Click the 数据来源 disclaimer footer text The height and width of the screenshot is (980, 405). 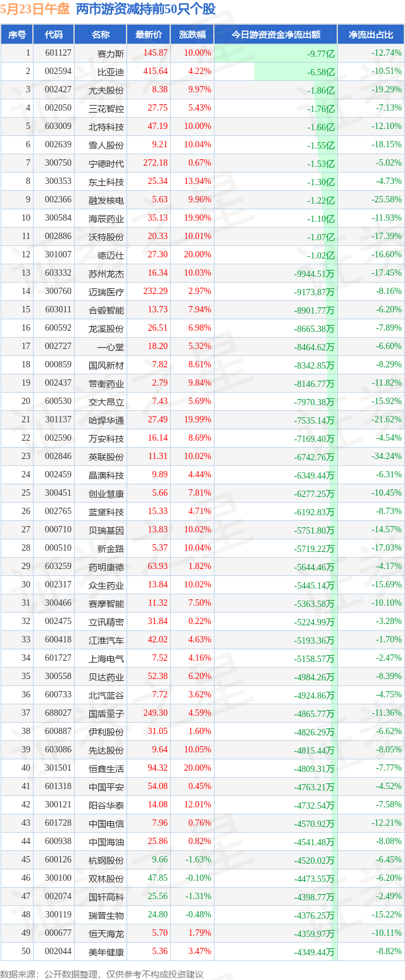[102, 974]
